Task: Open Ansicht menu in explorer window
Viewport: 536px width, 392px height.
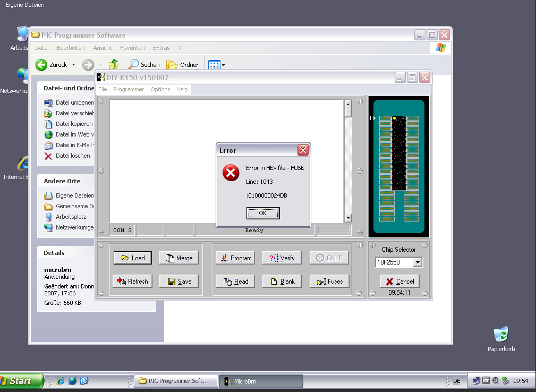Action: tap(103, 48)
